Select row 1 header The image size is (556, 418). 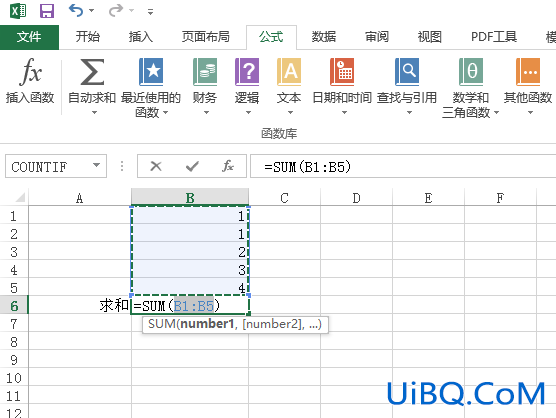pos(14,216)
